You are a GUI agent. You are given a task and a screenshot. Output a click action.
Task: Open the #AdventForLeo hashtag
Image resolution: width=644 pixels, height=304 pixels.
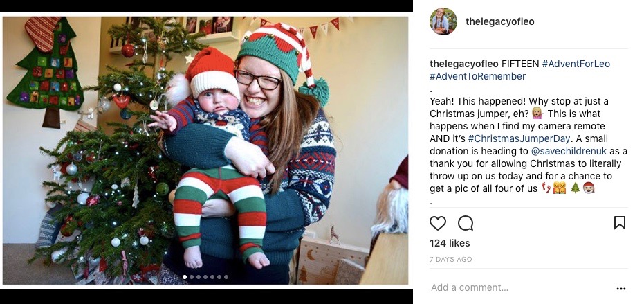576,64
